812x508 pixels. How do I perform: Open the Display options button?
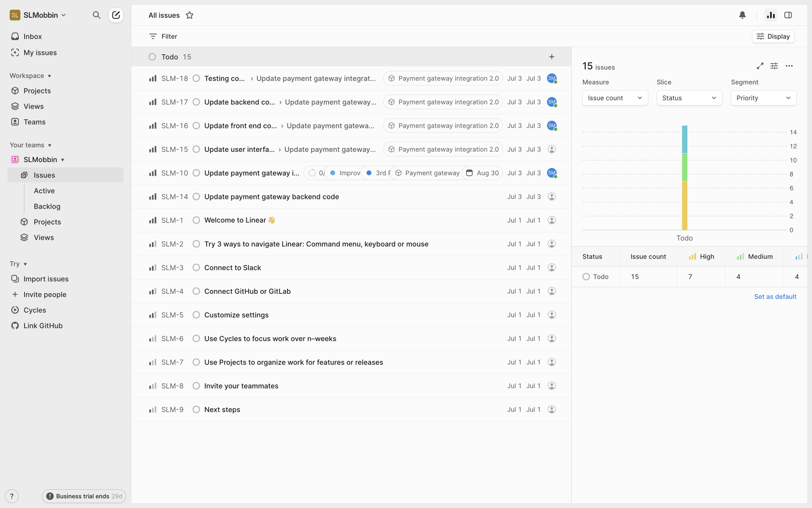(x=773, y=36)
